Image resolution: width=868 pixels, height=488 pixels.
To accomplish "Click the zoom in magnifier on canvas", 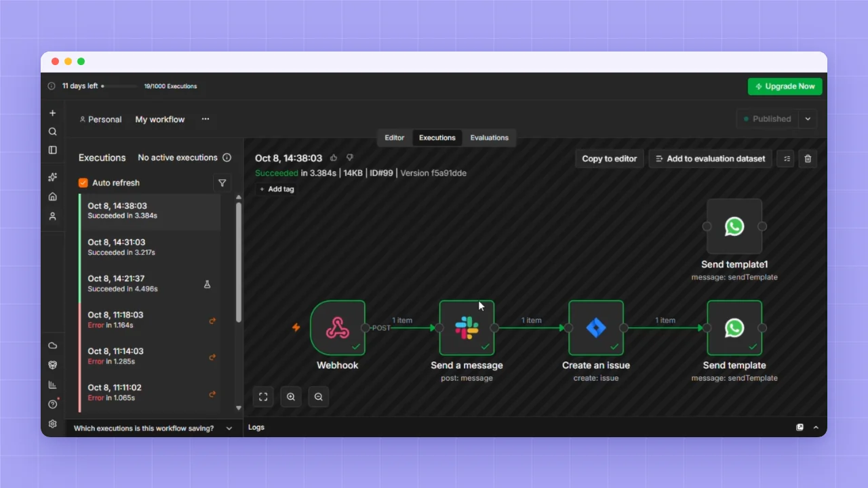I will (x=291, y=397).
